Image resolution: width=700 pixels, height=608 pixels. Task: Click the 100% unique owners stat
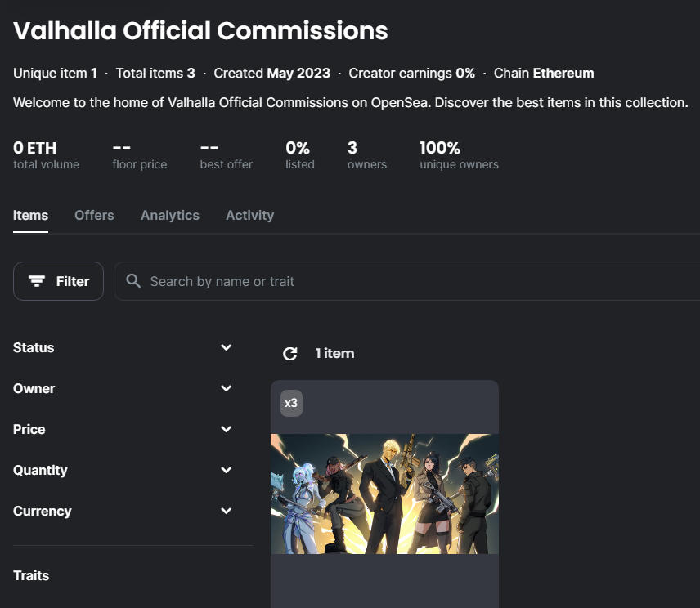coord(459,154)
